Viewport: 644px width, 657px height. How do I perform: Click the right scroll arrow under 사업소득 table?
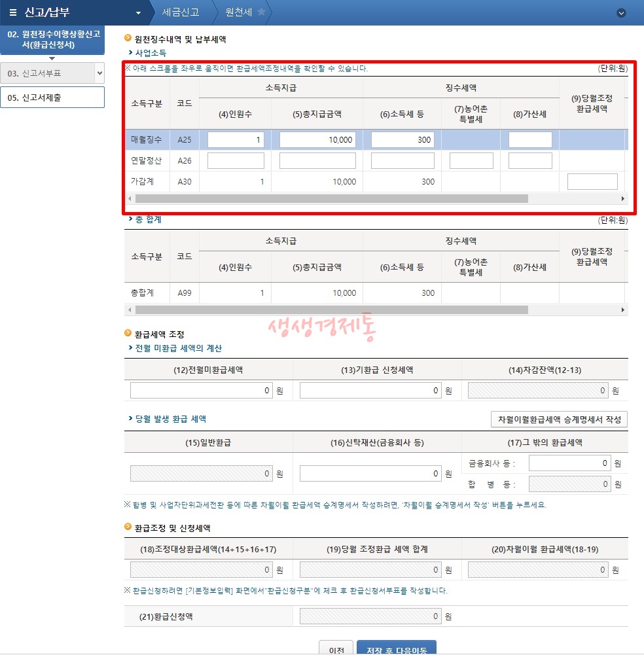[x=623, y=198]
